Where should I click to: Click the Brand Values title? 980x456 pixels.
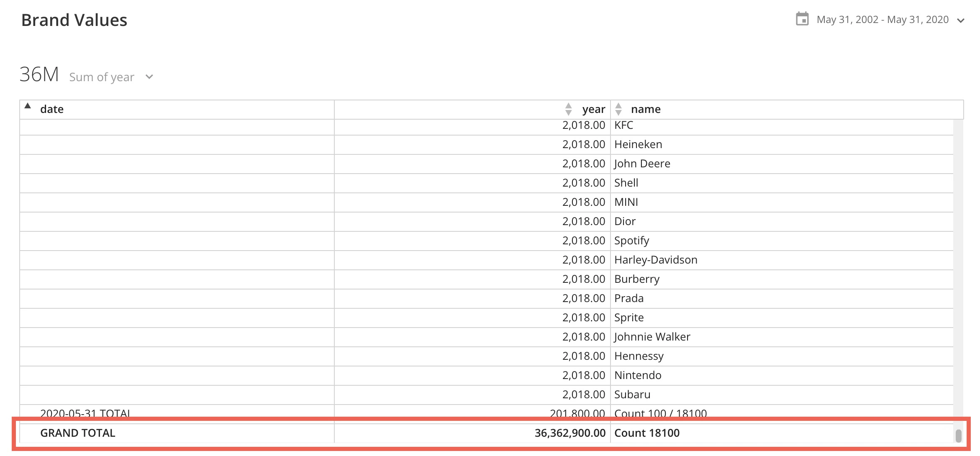[74, 20]
